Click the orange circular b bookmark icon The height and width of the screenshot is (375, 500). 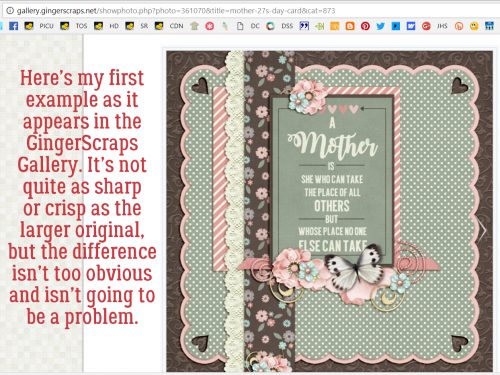(x=459, y=26)
